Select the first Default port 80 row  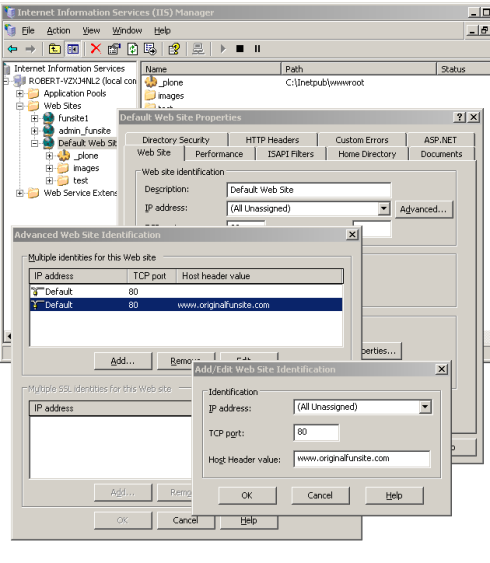[186, 292]
